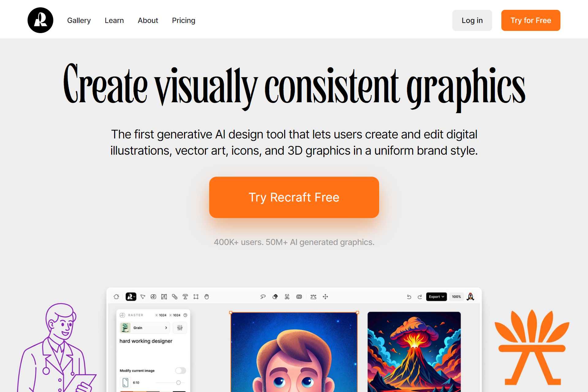Click the scissors cut tool icon
This screenshot has height=392, width=588.
(x=287, y=296)
